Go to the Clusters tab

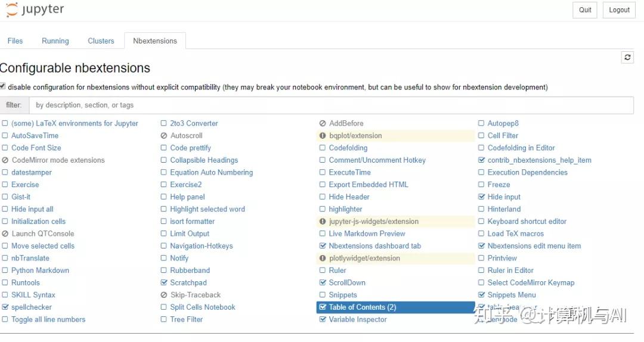(x=101, y=41)
